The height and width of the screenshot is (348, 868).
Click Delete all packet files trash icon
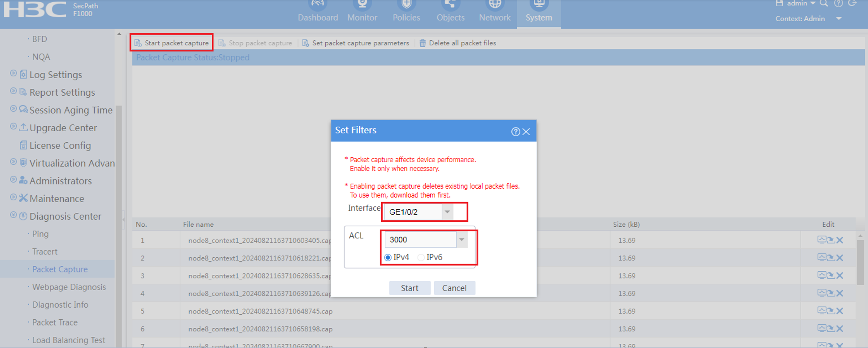(423, 43)
